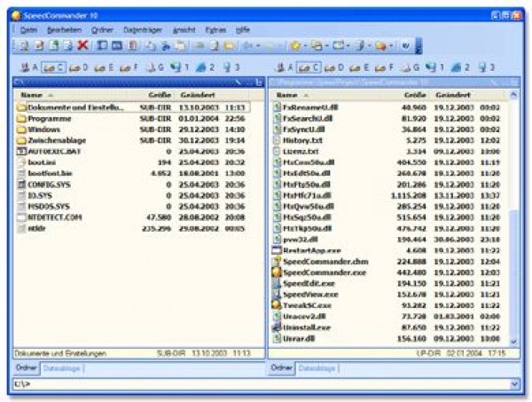Viewport: 532px width, 402px height.
Task: Click the Zwischenablage folder icon
Action: click(x=21, y=140)
